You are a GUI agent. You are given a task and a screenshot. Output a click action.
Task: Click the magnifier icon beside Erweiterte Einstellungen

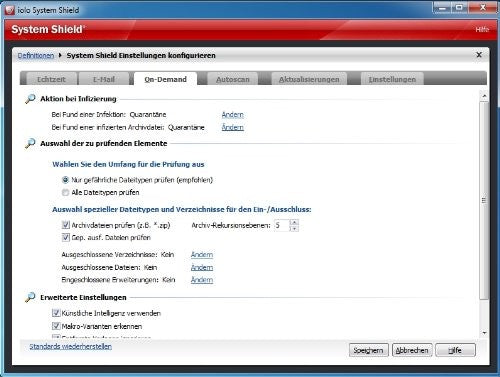(30, 297)
